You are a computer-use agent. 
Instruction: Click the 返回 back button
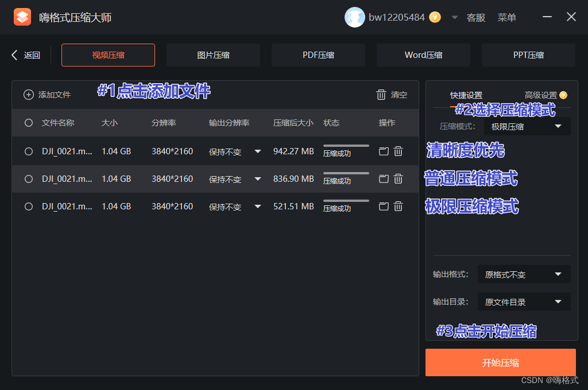(26, 55)
